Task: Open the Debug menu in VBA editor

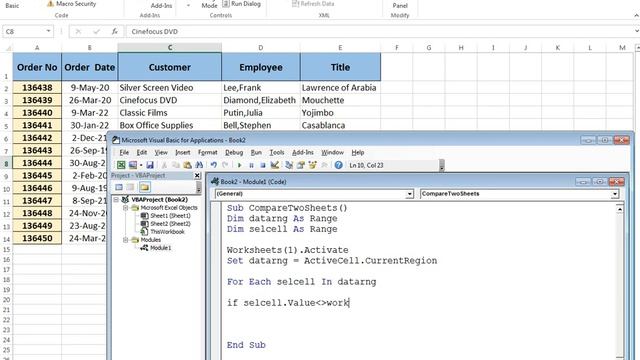Action: point(234,152)
